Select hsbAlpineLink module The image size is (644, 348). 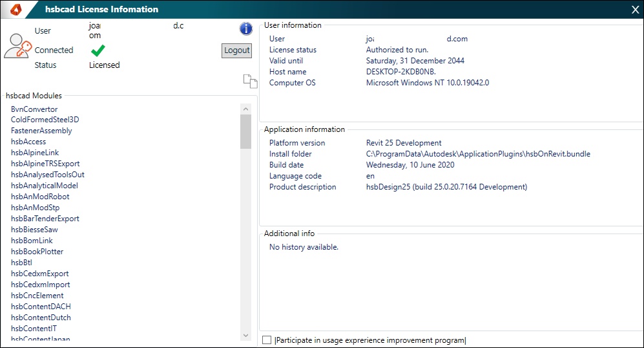(x=35, y=153)
